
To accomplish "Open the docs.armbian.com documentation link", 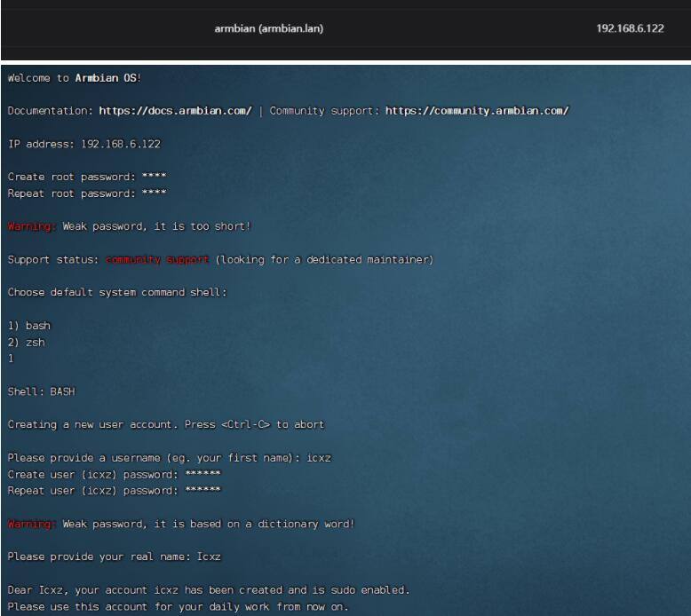I will [x=175, y=111].
